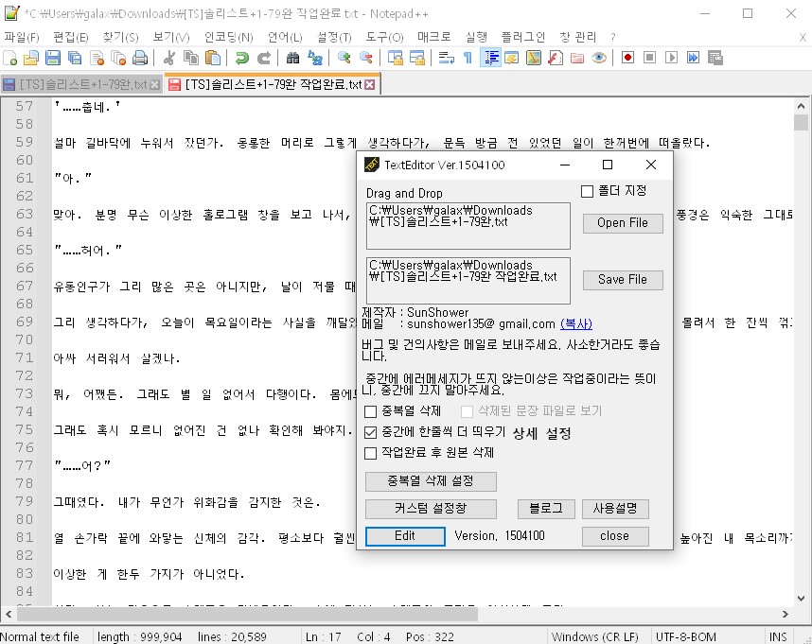Screen dimensions: 812x644
Task: Click the Zoom In magnifier icon
Action: (x=344, y=58)
